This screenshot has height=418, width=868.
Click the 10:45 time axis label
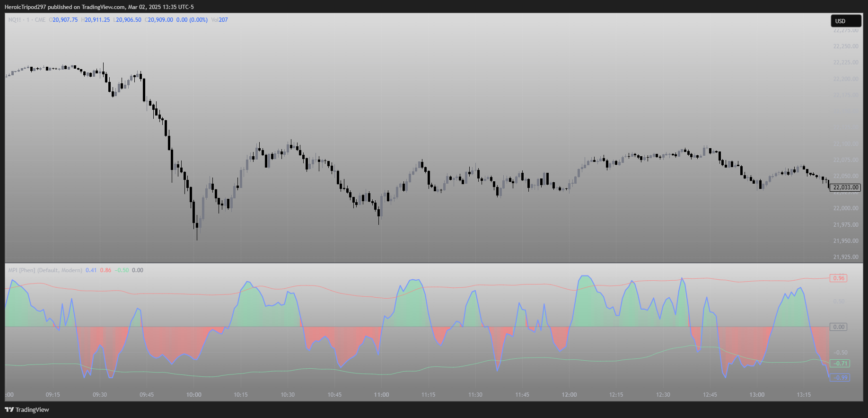pyautogui.click(x=334, y=395)
